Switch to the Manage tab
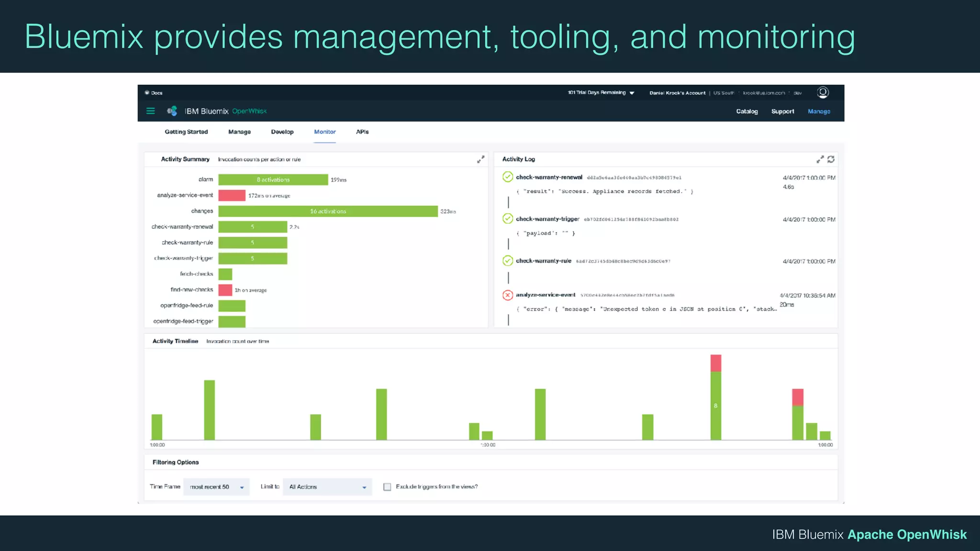Viewport: 980px width, 551px height. (239, 132)
